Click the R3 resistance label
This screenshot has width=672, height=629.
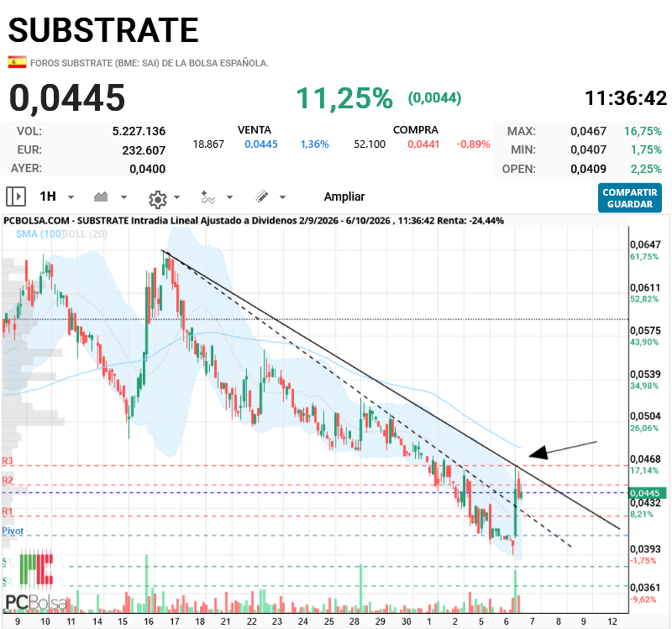(x=8, y=460)
